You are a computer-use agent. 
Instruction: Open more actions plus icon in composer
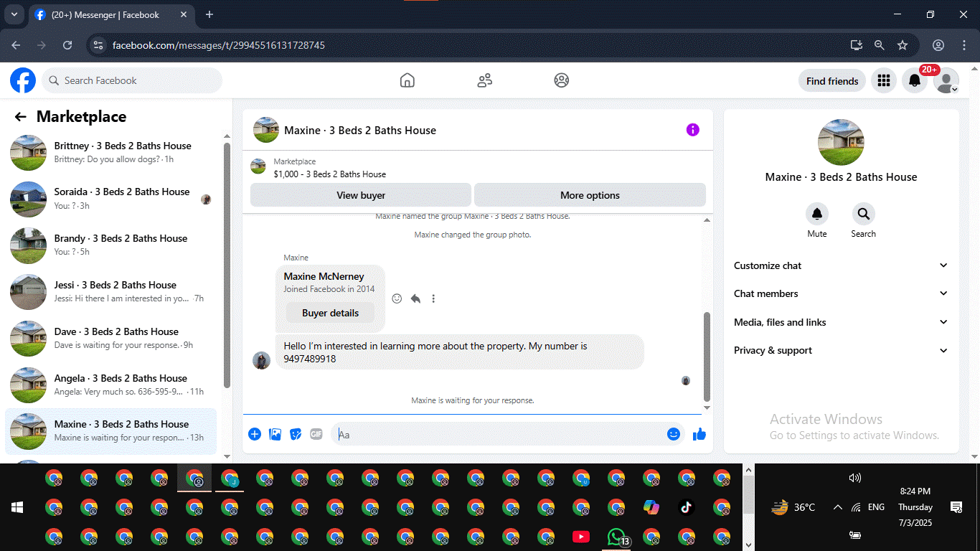(x=255, y=434)
